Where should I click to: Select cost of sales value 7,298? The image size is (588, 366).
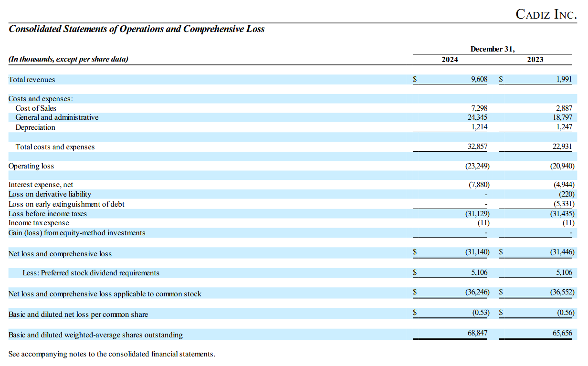[479, 108]
